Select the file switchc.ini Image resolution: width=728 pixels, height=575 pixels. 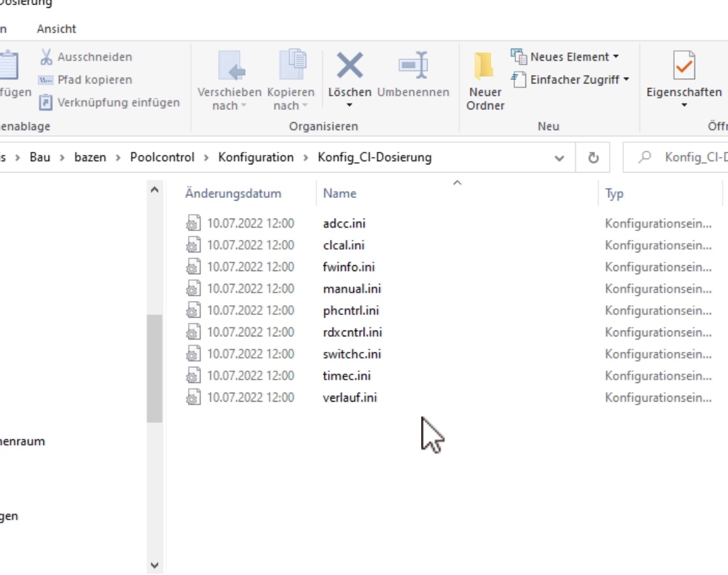[352, 354]
